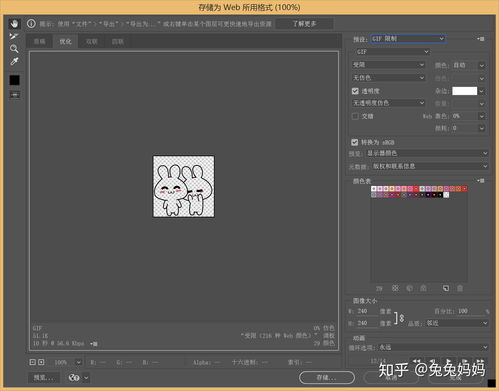Open the browser selection dropdown arrow

pyautogui.click(x=86, y=378)
